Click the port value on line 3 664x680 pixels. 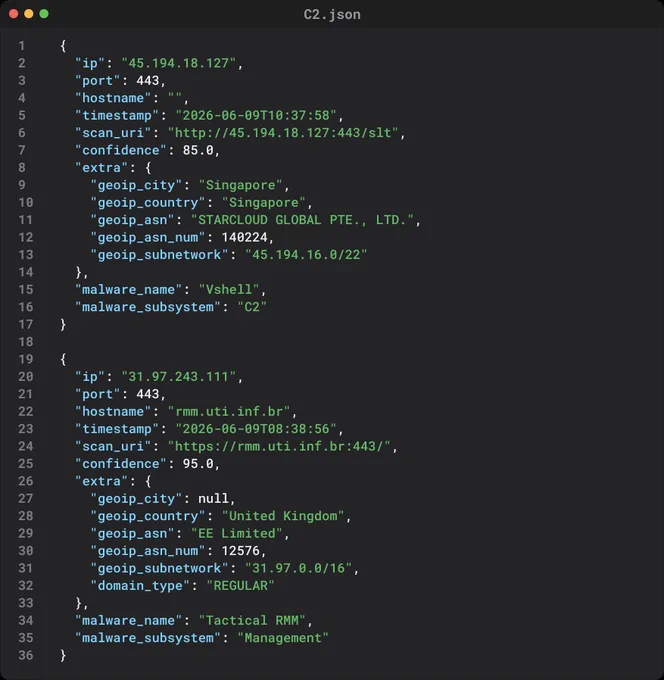[147, 81]
